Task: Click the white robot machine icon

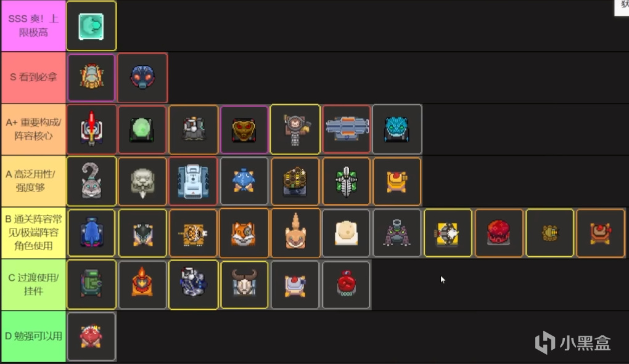Action: tap(194, 181)
